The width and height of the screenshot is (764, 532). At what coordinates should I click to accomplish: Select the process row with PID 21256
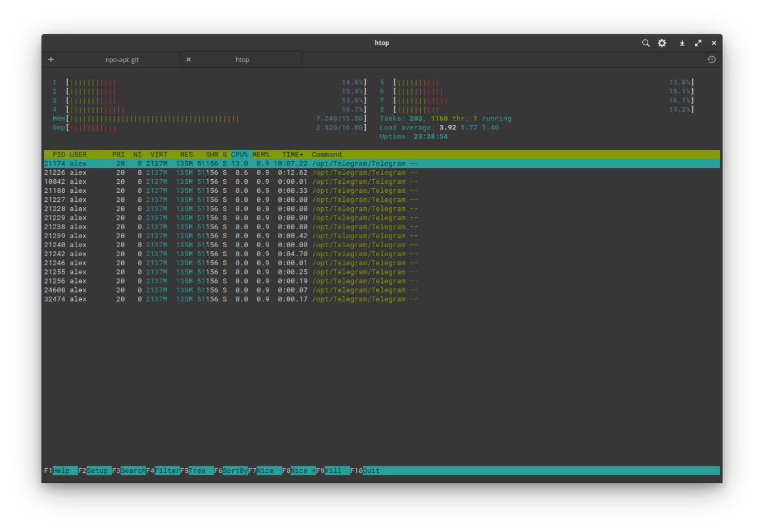(x=382, y=281)
